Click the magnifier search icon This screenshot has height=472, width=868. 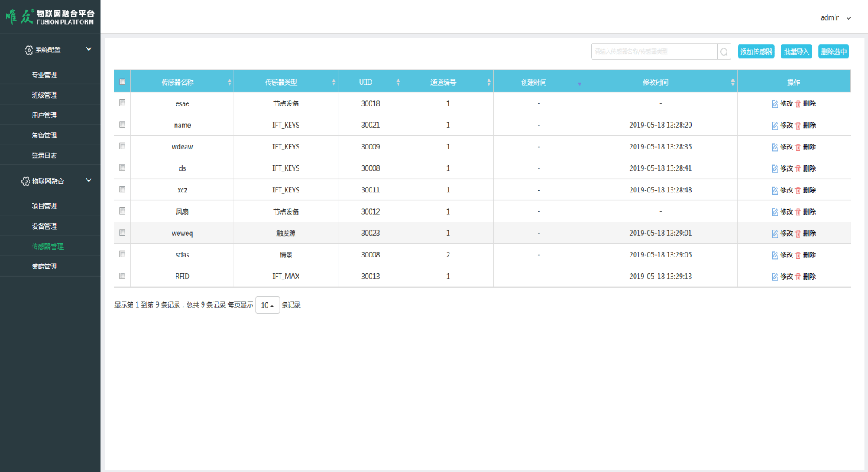(724, 52)
